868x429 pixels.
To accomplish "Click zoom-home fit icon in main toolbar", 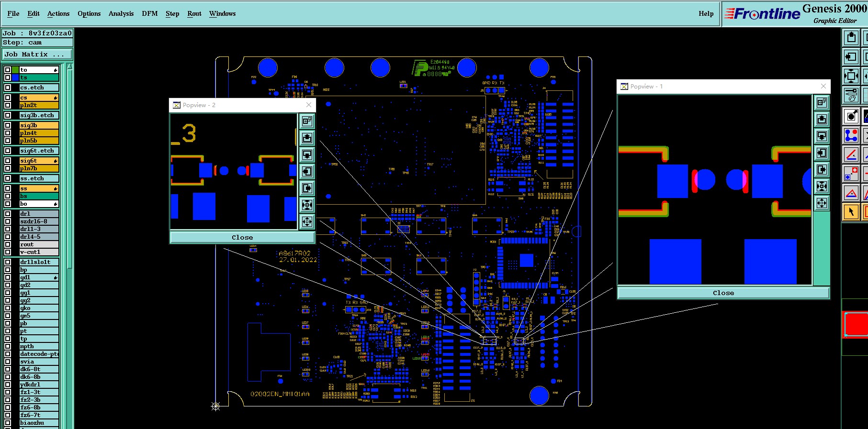I will click(x=851, y=76).
